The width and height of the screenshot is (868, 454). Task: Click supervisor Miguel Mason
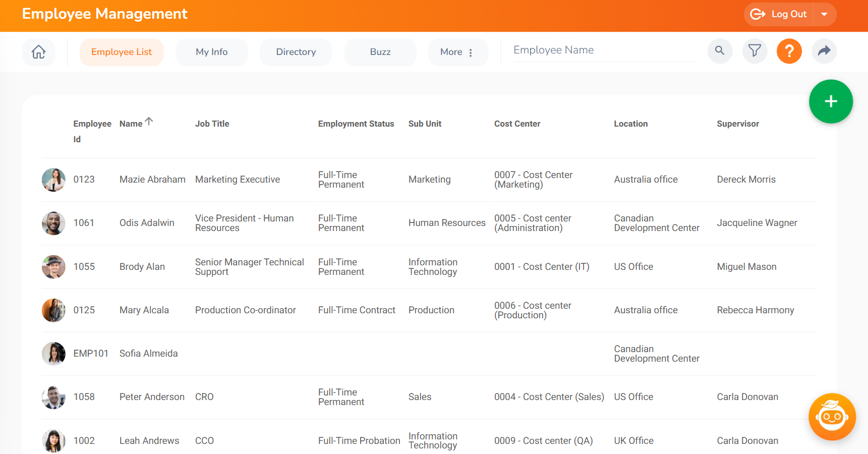tap(746, 267)
